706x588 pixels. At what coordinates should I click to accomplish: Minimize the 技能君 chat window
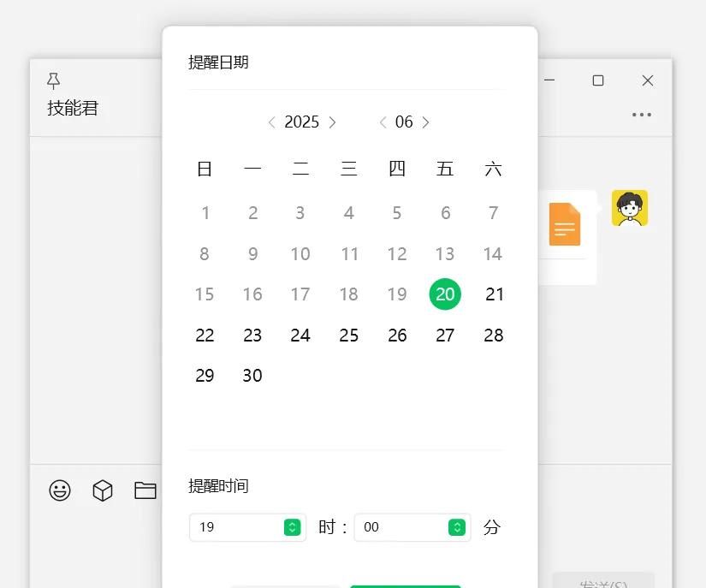click(549, 80)
